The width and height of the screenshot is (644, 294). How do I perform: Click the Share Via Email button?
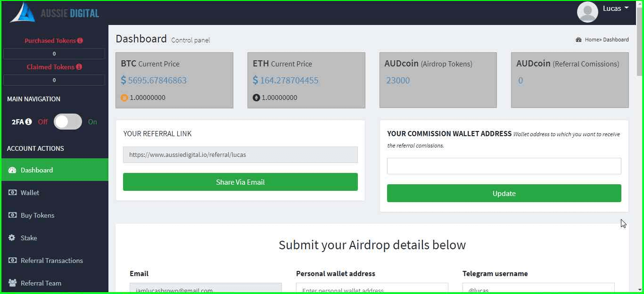240,182
